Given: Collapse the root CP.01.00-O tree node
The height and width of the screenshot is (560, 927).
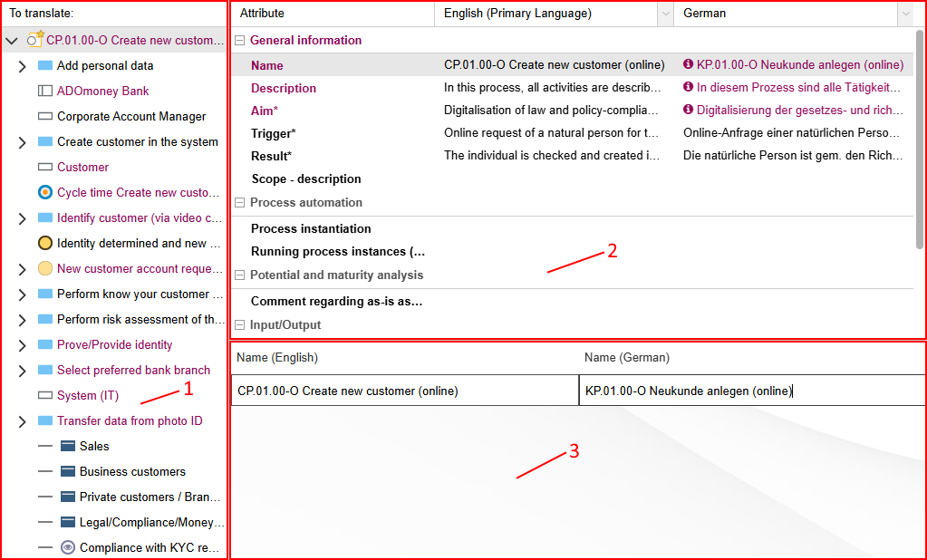Looking at the screenshot, I should (12, 41).
